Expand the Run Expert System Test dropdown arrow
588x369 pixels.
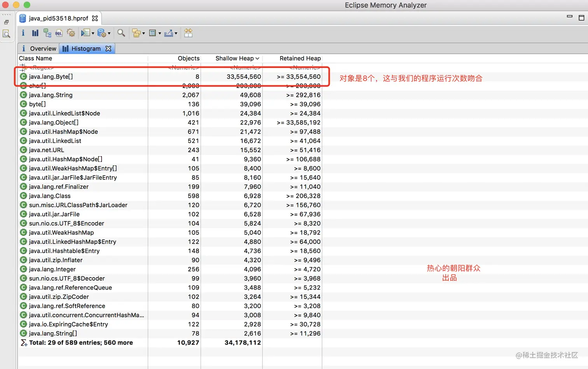click(x=93, y=33)
